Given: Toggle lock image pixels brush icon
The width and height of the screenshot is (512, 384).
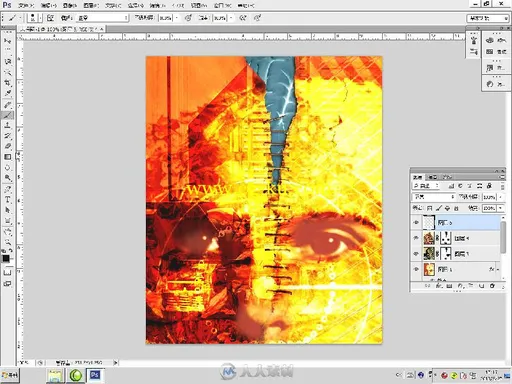Looking at the screenshot, I should point(439,208).
